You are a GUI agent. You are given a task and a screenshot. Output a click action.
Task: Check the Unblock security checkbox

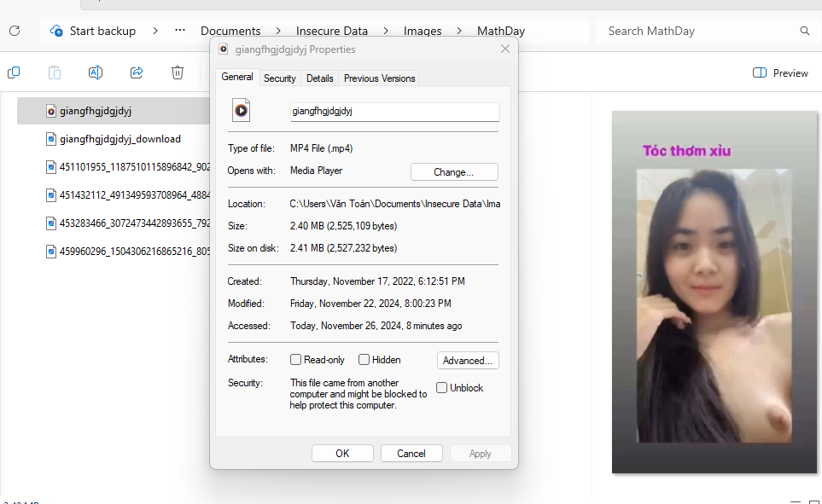tap(441, 387)
